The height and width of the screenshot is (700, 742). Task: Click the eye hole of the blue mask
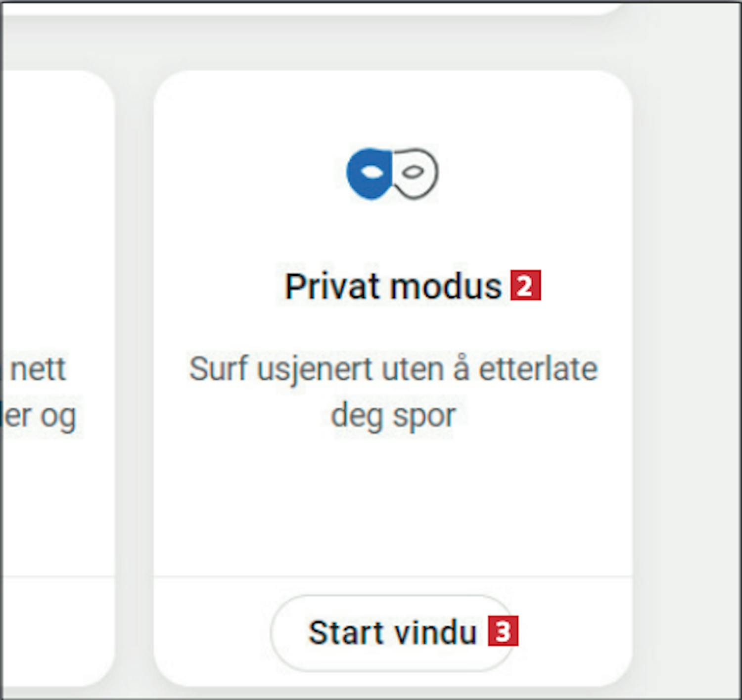(371, 172)
